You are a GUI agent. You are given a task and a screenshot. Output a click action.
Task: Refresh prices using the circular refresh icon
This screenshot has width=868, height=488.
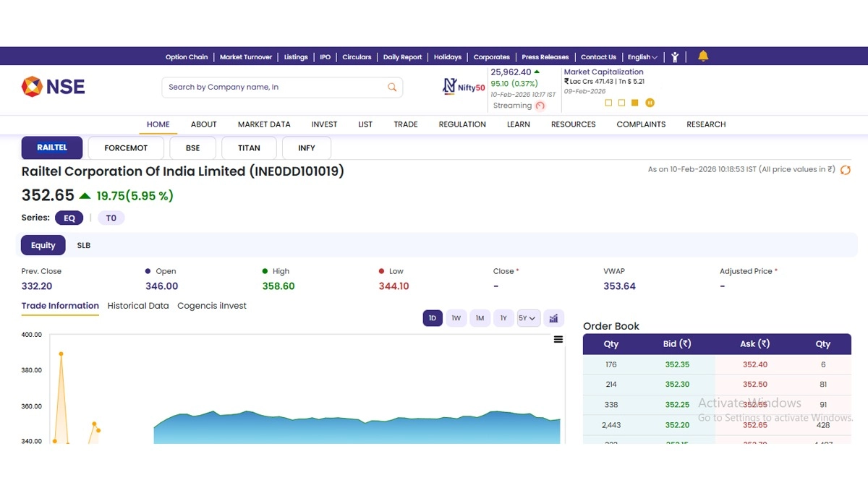pos(845,170)
